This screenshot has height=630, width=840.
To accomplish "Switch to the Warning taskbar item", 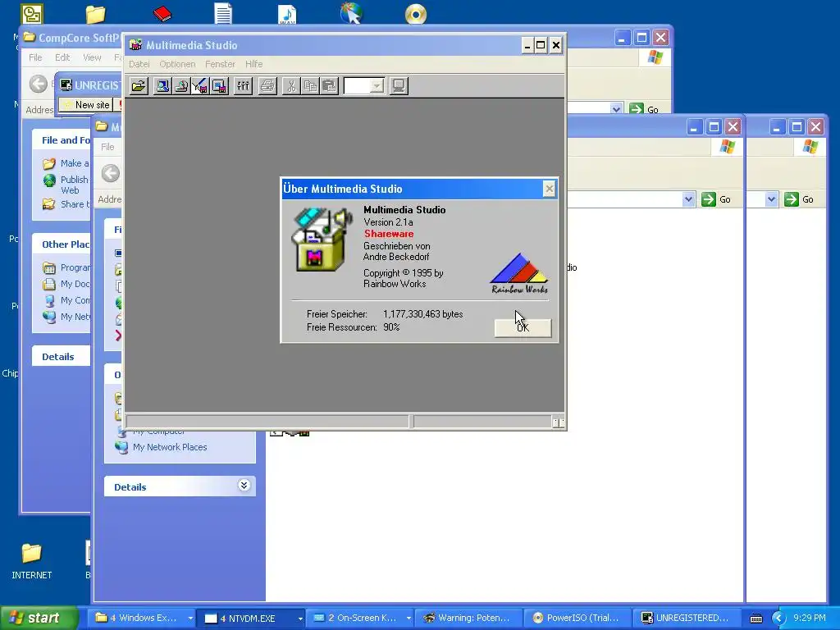I will (x=468, y=618).
